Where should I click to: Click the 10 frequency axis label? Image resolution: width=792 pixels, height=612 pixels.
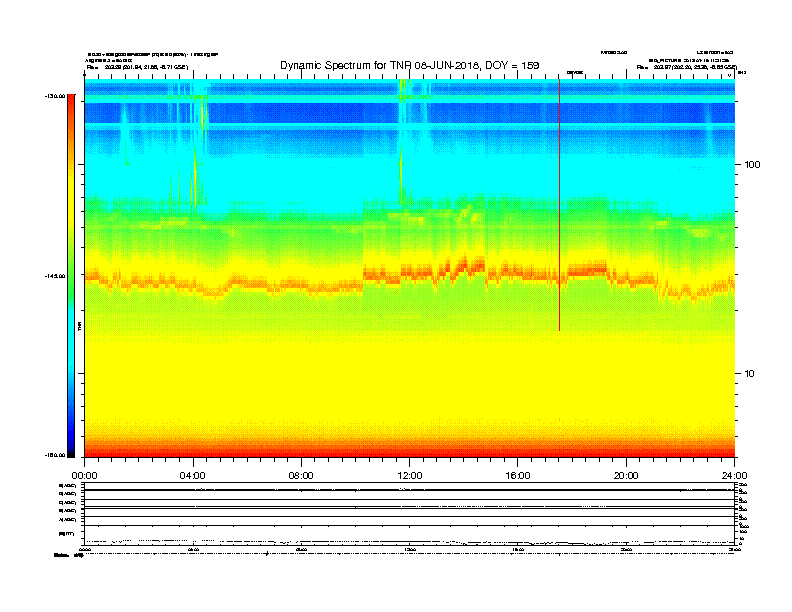[750, 374]
